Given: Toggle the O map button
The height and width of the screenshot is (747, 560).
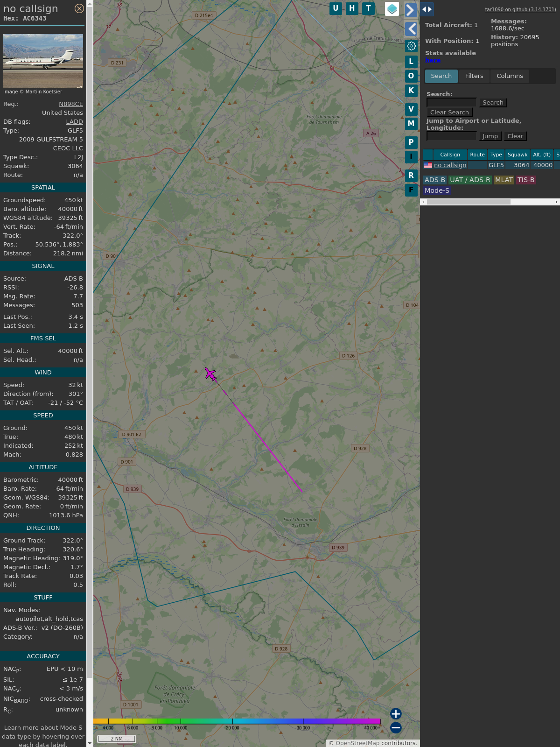Looking at the screenshot, I should click(x=411, y=76).
